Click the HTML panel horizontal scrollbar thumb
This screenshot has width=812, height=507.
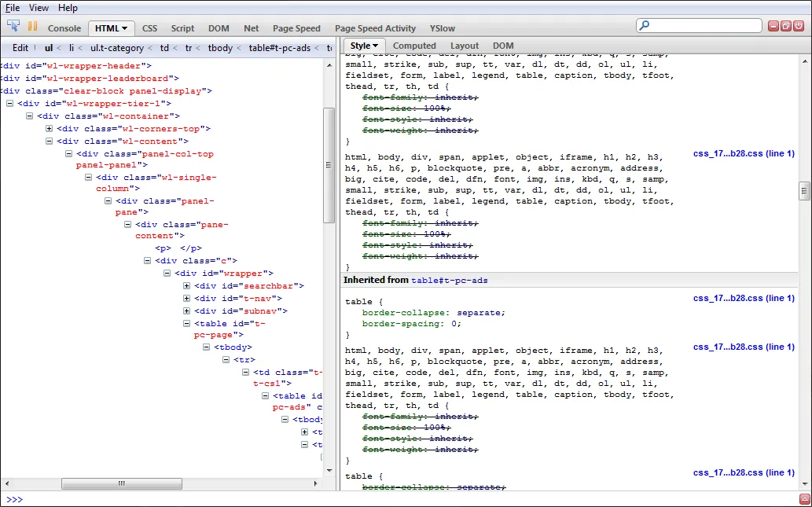pos(122,483)
